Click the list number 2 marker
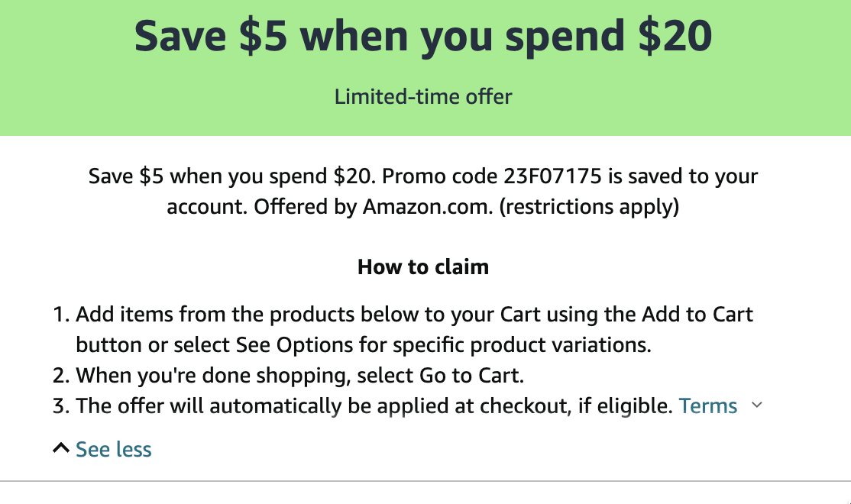The width and height of the screenshot is (851, 504). coord(61,376)
